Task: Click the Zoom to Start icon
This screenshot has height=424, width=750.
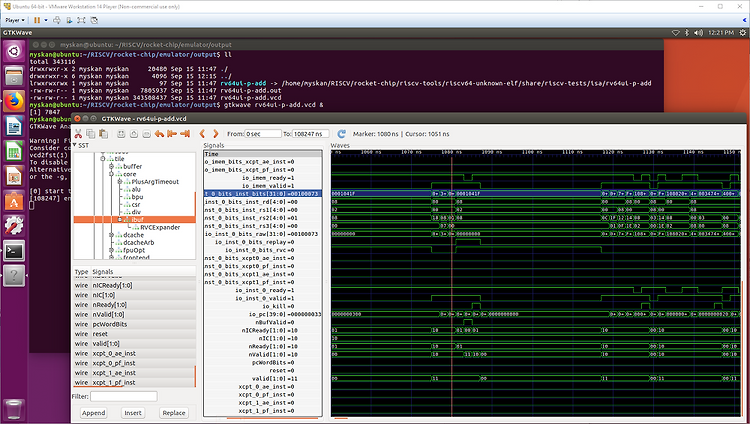Action: click(x=172, y=134)
